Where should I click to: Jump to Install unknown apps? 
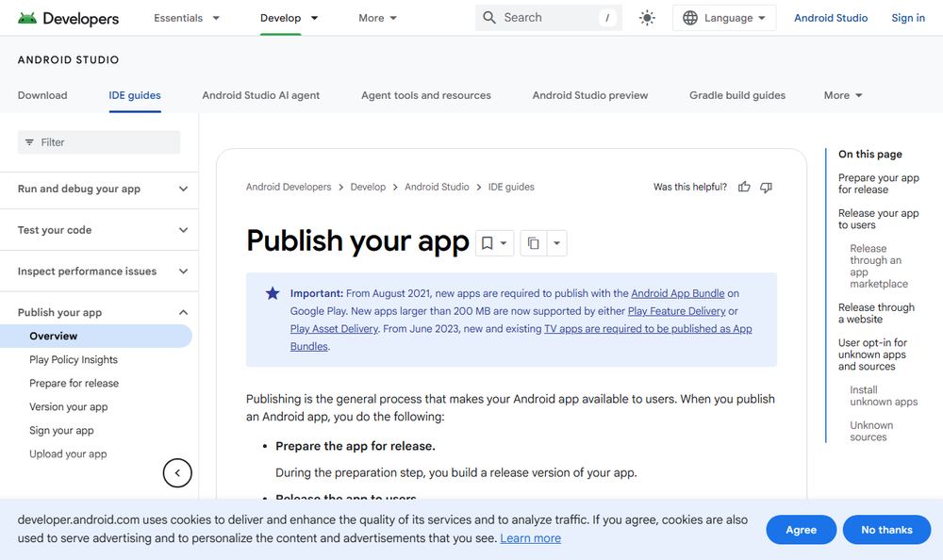tap(884, 396)
